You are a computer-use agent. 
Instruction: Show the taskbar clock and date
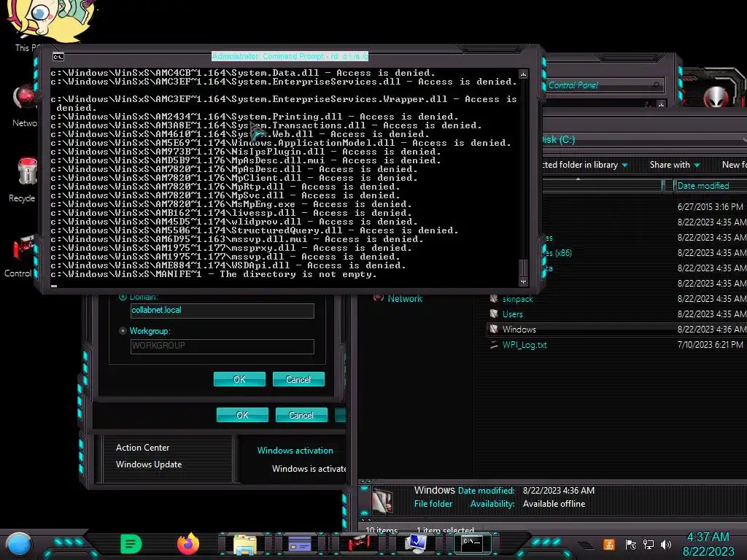pyautogui.click(x=708, y=544)
